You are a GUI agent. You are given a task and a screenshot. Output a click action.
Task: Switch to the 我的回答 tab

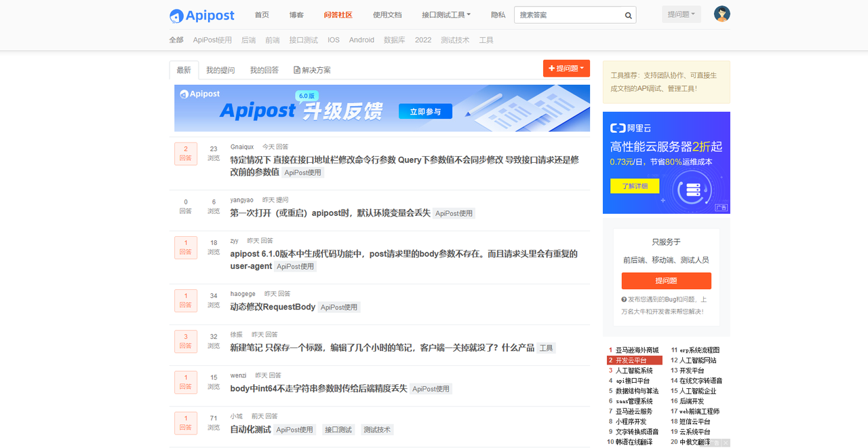click(x=264, y=69)
